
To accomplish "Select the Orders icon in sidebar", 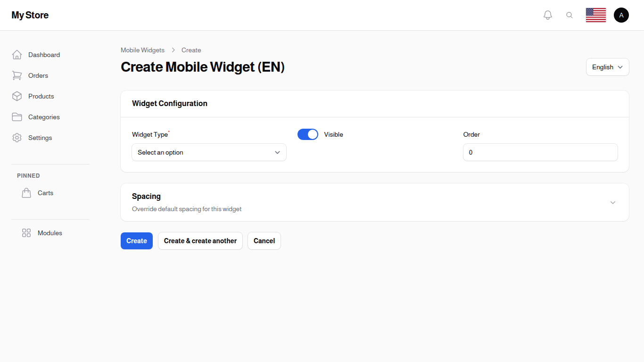I will pyautogui.click(x=17, y=75).
